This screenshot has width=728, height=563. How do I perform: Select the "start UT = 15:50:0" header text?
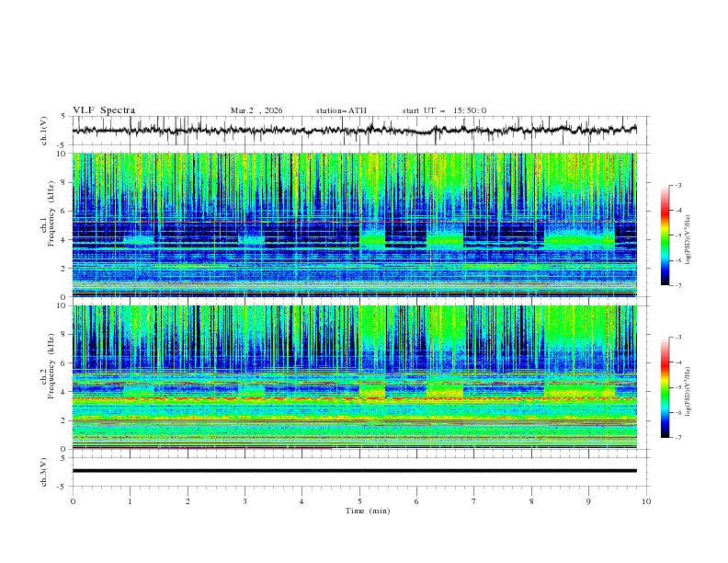coord(444,110)
